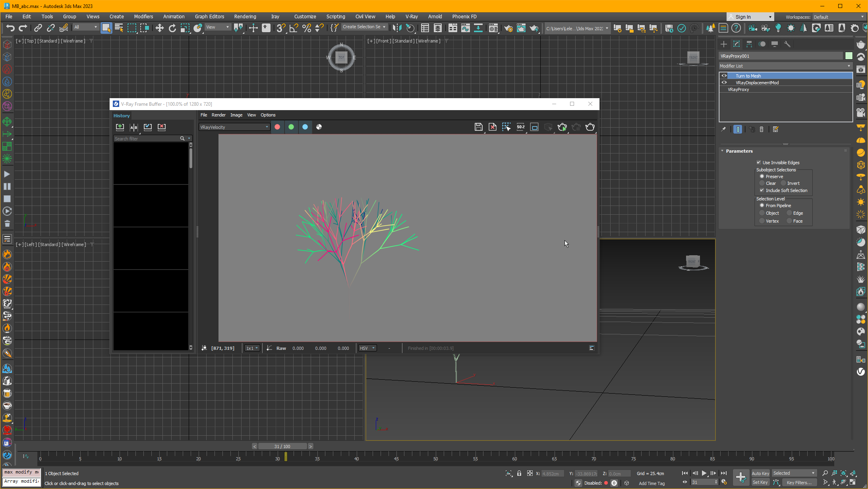Click the object name field VRayProxy001
Screen dimensions: 868x489
[781, 56]
